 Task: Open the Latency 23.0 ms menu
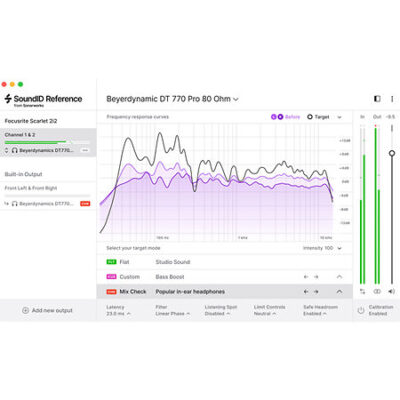point(118,310)
